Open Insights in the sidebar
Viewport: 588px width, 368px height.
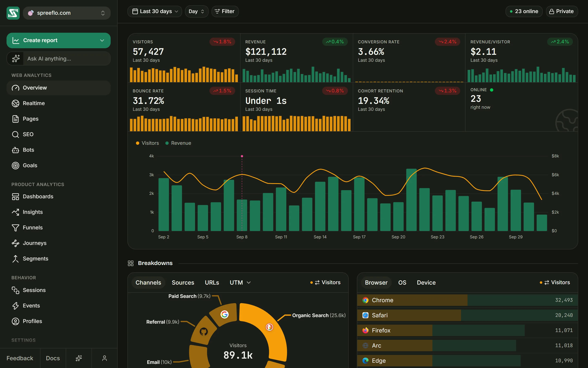pos(59,212)
